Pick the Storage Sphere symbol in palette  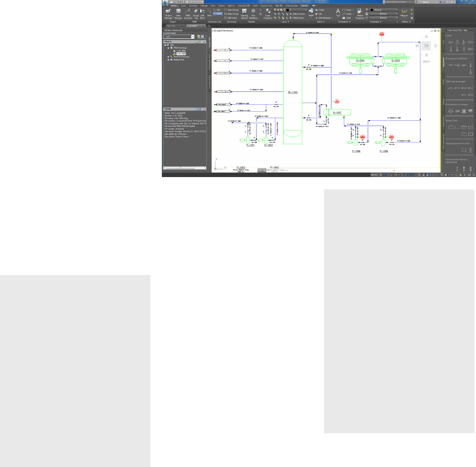tap(464, 150)
